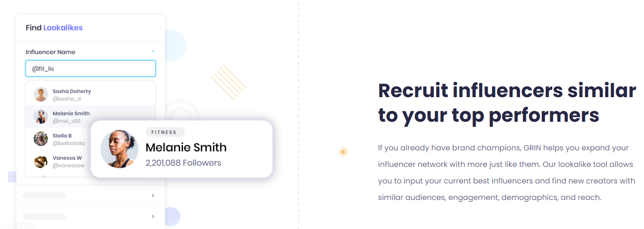Viewport: 644px width, 229px height.
Task: Click the Lookalikes link in the heading
Action: pos(63,28)
